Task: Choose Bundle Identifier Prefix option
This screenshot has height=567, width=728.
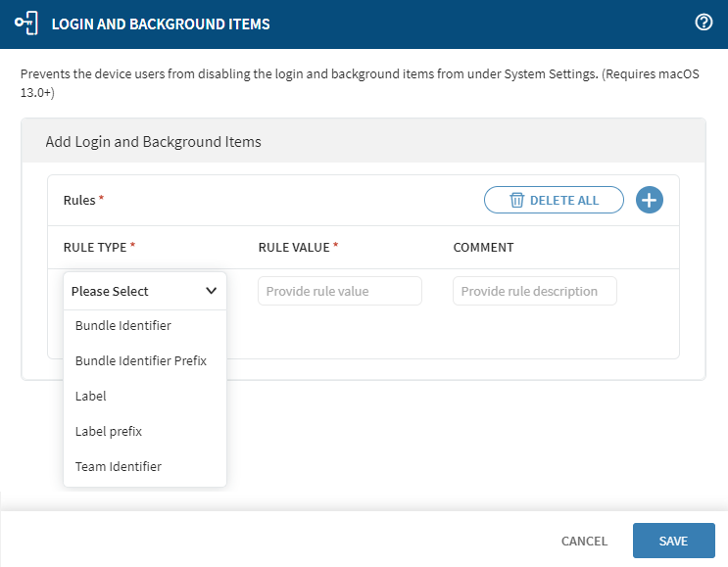Action: point(145,361)
